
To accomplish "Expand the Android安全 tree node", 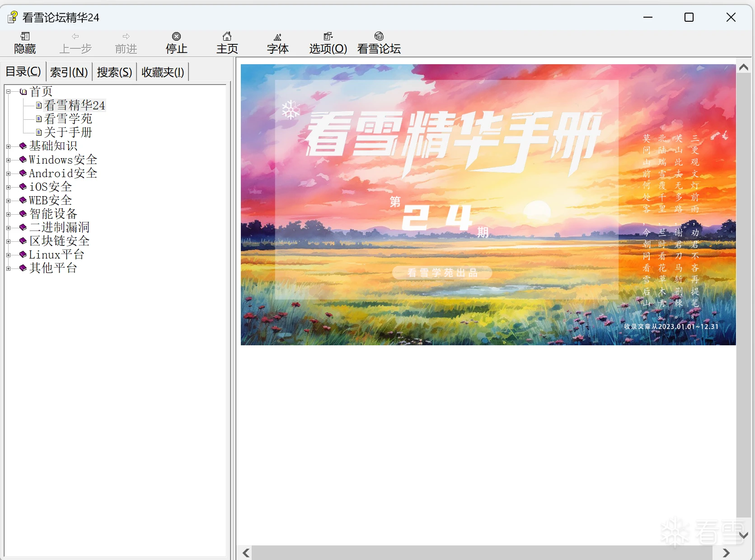I will tap(8, 174).
